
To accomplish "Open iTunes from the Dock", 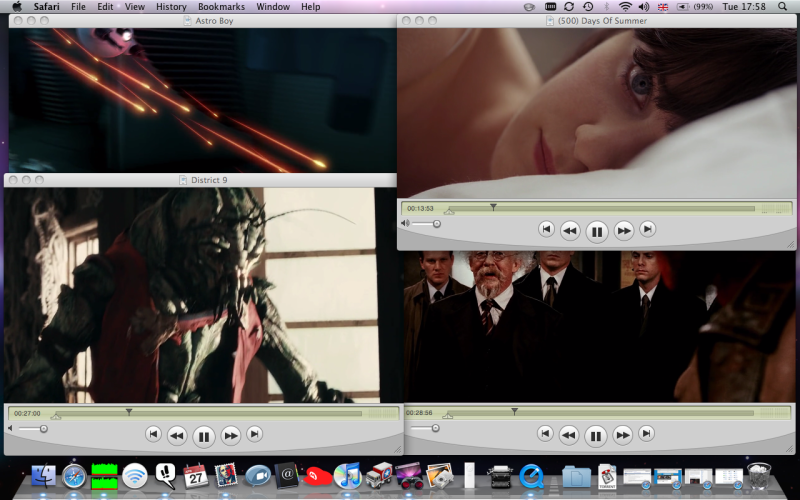I will (347, 476).
